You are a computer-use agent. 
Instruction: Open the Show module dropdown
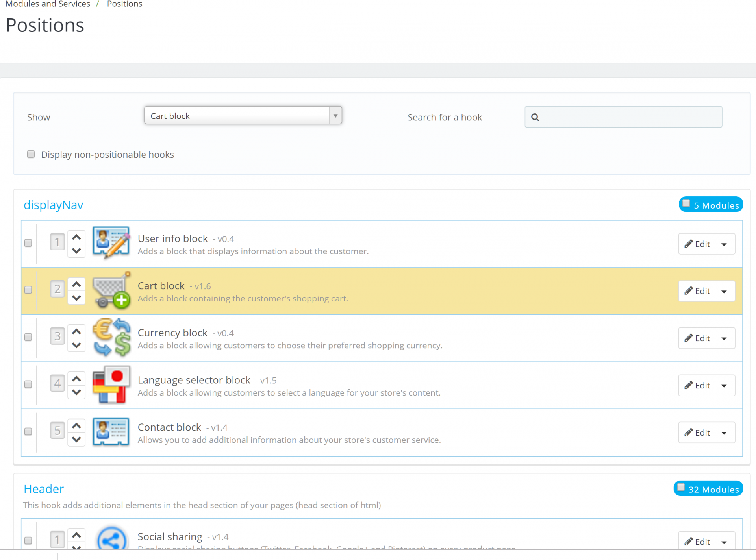click(243, 116)
